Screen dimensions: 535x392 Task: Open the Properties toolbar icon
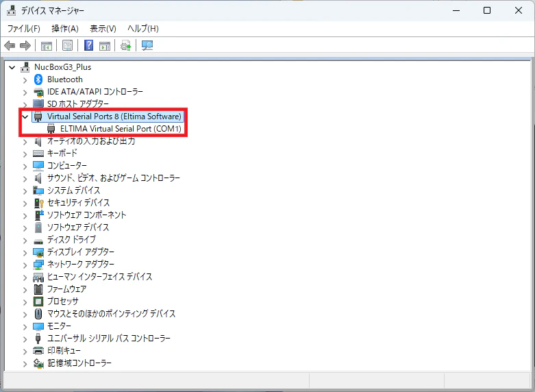point(68,45)
